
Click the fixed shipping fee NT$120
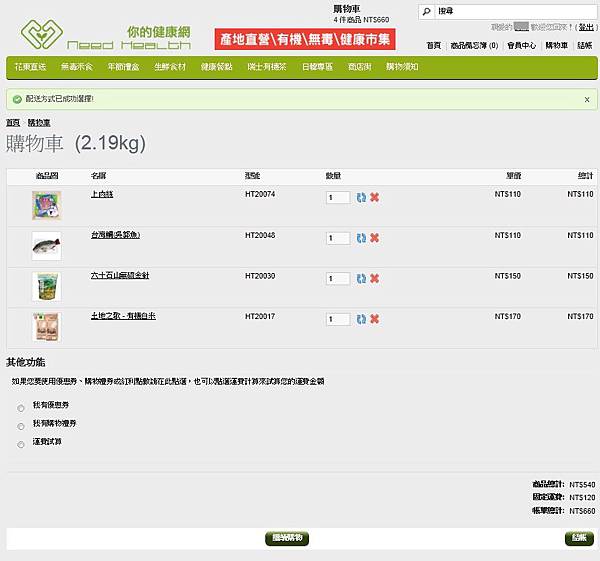[582, 497]
